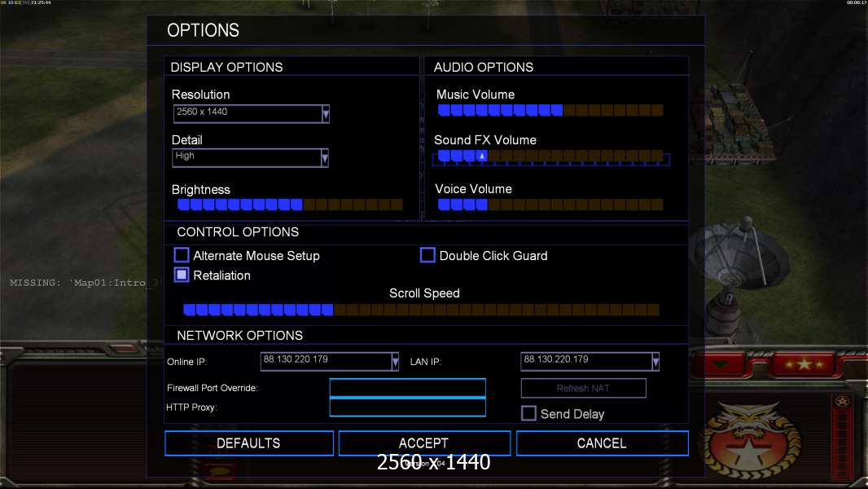
Task: Enable the Send Delay checkbox
Action: (x=528, y=413)
